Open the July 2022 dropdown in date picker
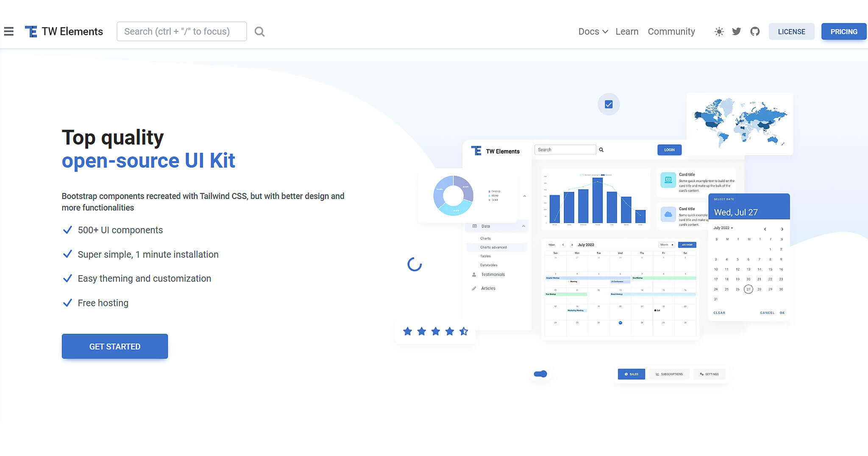This screenshot has width=868, height=456. coord(723,228)
